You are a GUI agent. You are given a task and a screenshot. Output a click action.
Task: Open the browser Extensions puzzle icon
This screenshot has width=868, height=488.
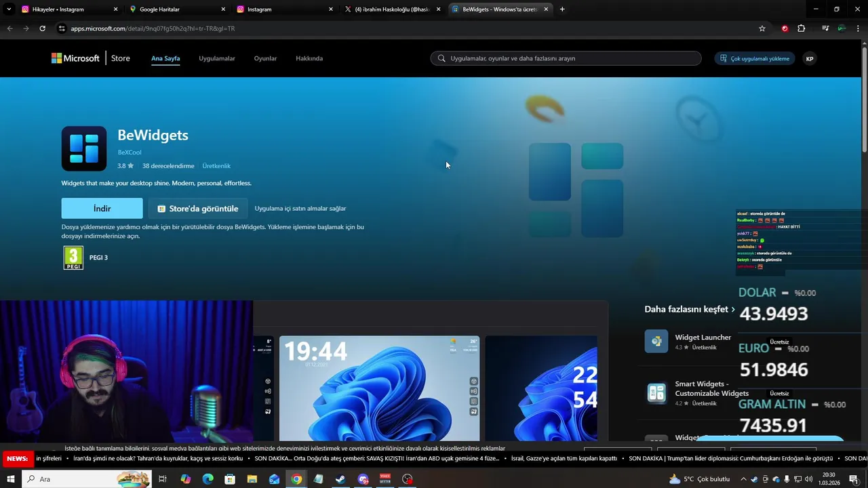click(802, 28)
